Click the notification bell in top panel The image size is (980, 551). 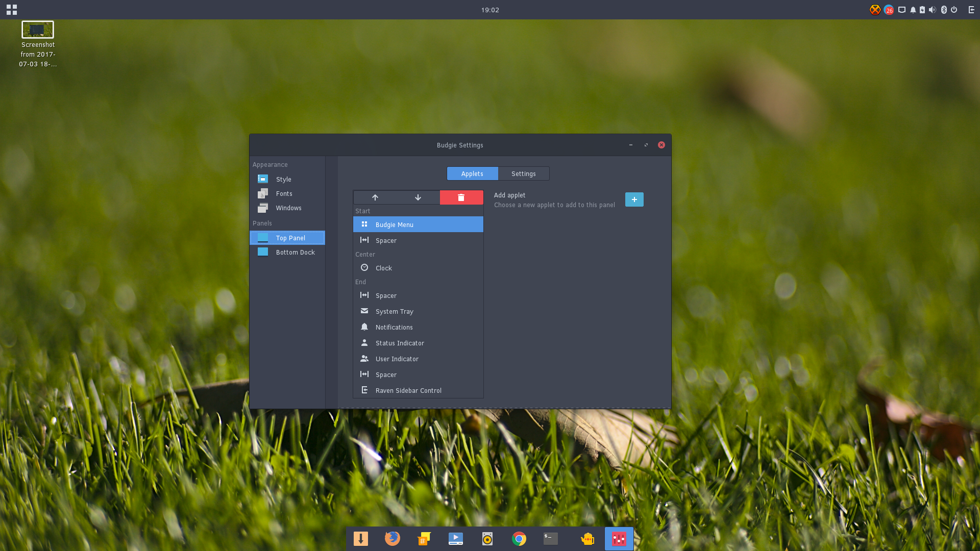coord(913,10)
